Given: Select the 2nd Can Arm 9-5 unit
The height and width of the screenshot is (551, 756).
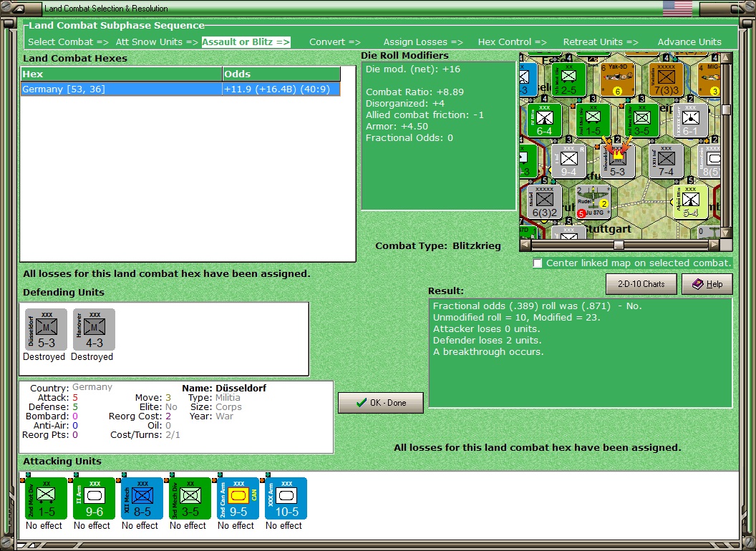Looking at the screenshot, I should 238,499.
